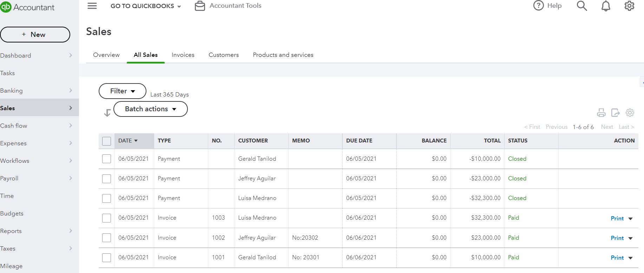The height and width of the screenshot is (273, 644).
Task: Click the Accountant Tools briefcase icon
Action: click(200, 6)
